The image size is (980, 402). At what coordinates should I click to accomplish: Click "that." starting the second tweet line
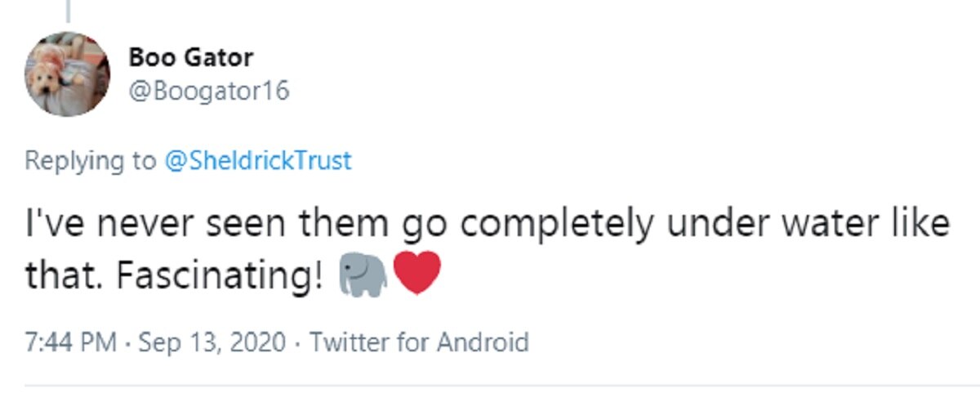65,276
